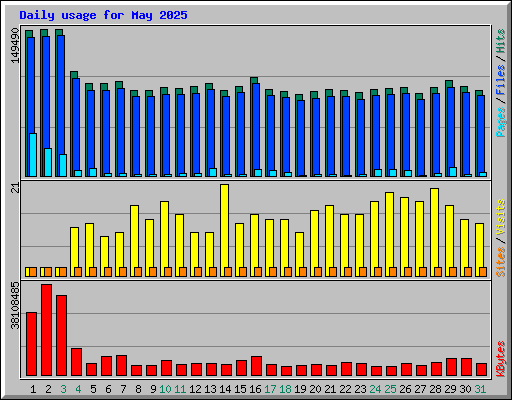Viewport: 512px width, 400px height.
Task: Select the red KBytes bar for day 4
Action: point(76,362)
